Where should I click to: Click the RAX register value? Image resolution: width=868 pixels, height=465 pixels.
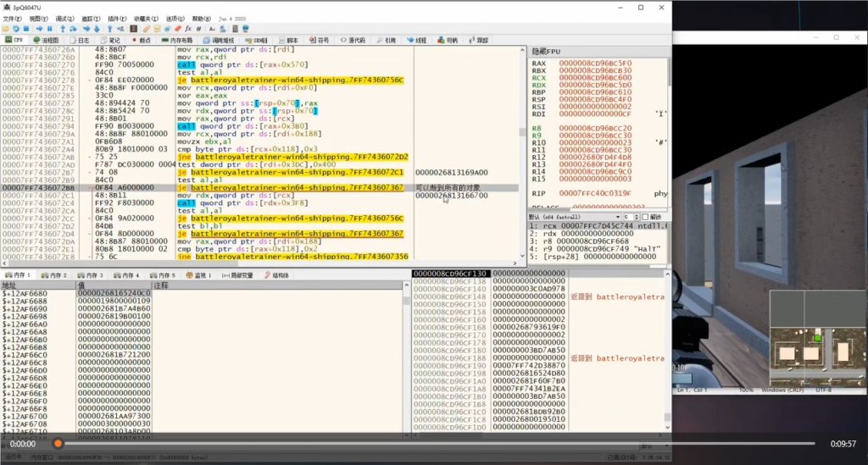tap(595, 63)
